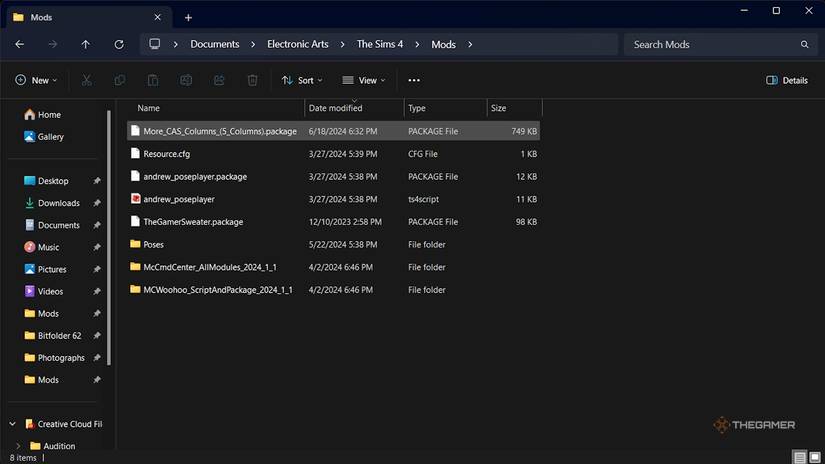Toggle the Details pane button
The height and width of the screenshot is (464, 825).
(787, 80)
